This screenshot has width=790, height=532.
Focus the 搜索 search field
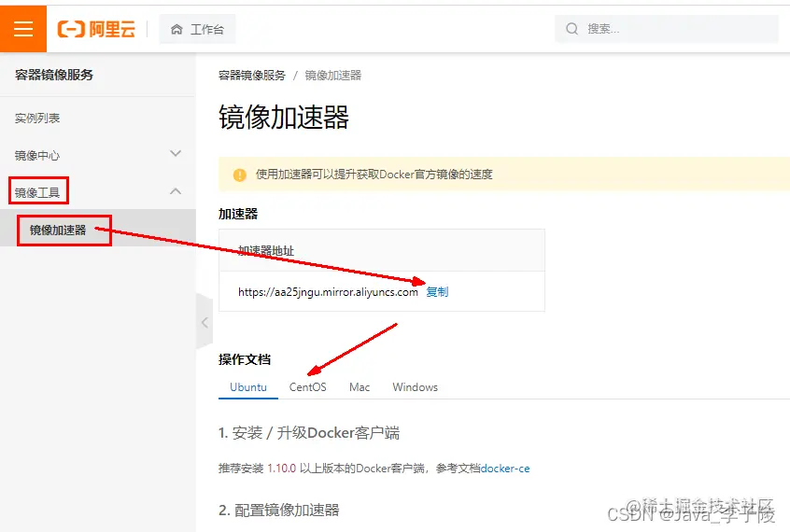[666, 29]
